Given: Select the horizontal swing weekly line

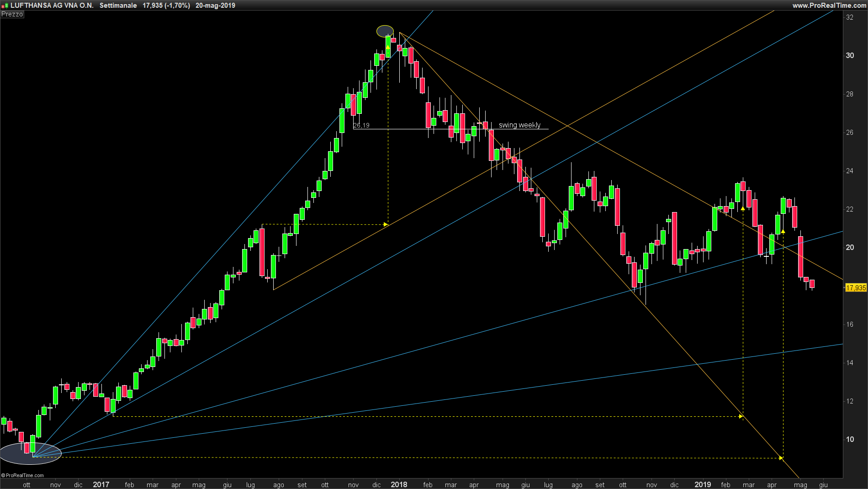Looking at the screenshot, I should pos(451,129).
